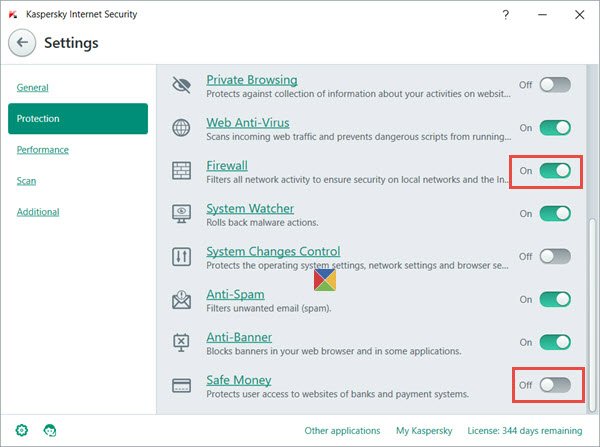
Task: Open settings via the bottom-left gear icon
Action: point(22,431)
